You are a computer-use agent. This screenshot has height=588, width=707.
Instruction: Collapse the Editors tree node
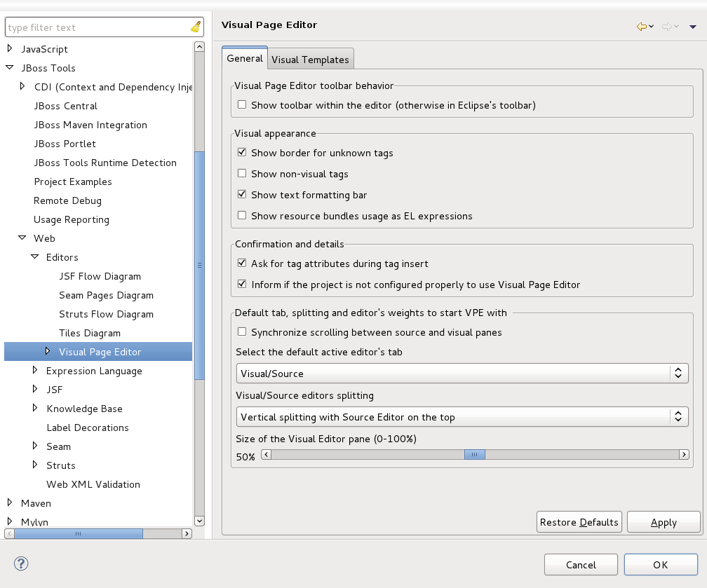[x=35, y=257]
